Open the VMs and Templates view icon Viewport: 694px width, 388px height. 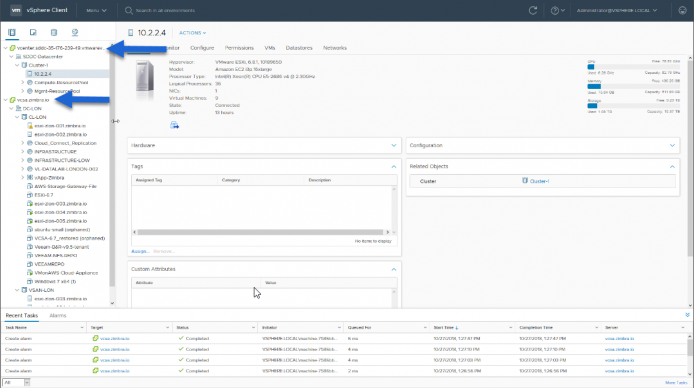tap(33, 32)
